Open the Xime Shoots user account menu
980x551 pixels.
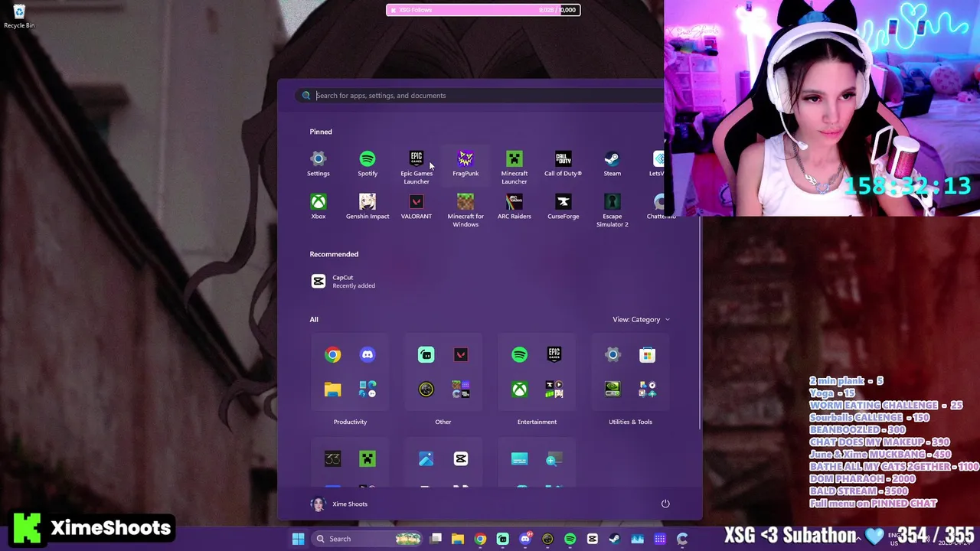339,504
